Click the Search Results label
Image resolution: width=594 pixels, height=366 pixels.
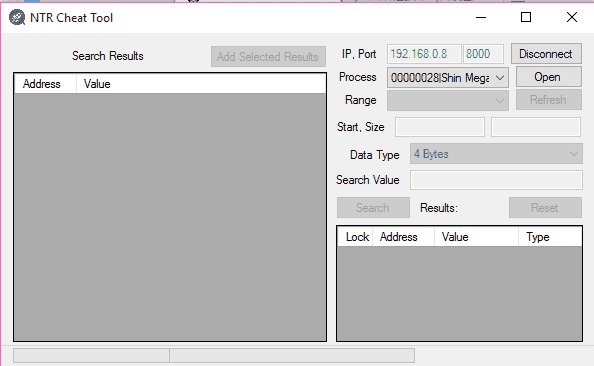pyautogui.click(x=108, y=56)
